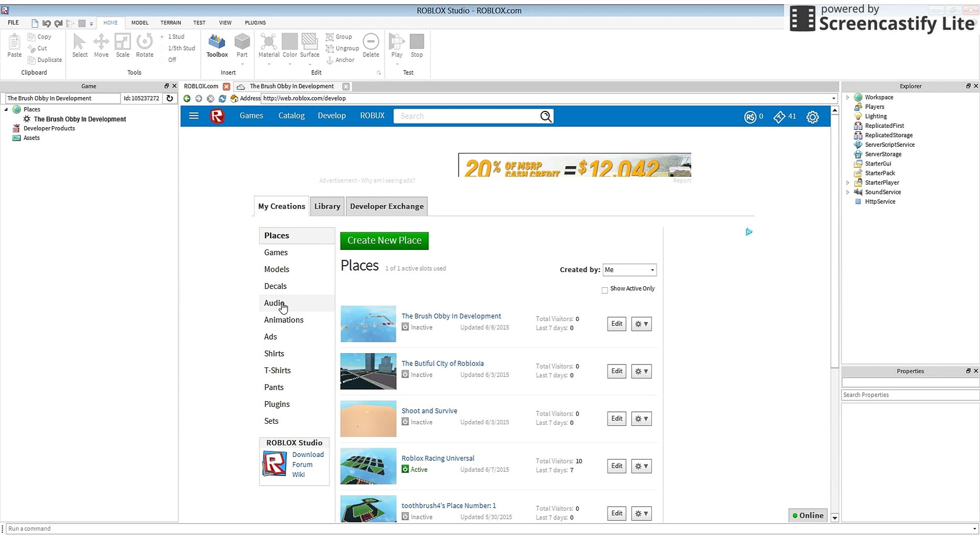
Task: Click the Download link for ROBLOX Studio
Action: [x=308, y=455]
